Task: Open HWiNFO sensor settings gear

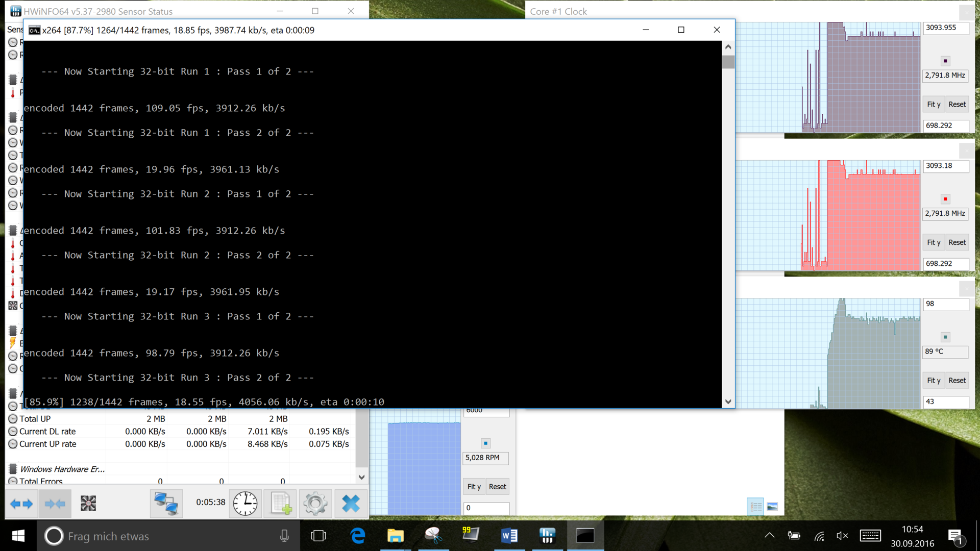Action: point(315,504)
